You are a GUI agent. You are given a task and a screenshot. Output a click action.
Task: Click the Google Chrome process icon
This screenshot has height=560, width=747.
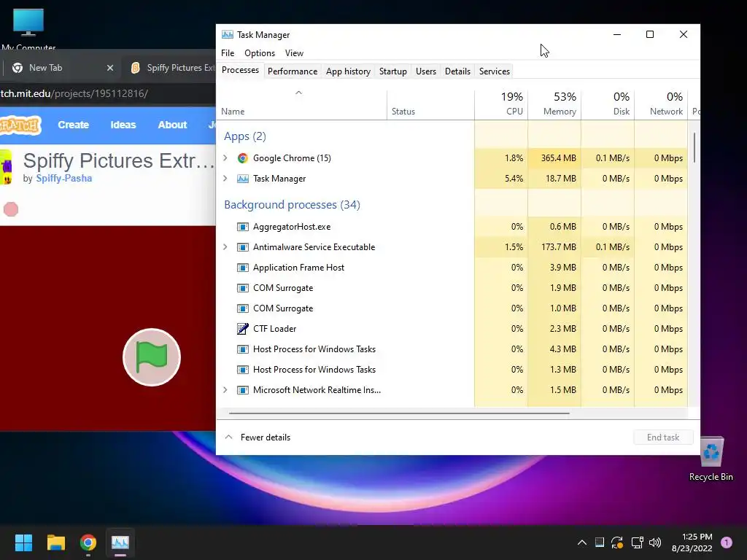(242, 158)
